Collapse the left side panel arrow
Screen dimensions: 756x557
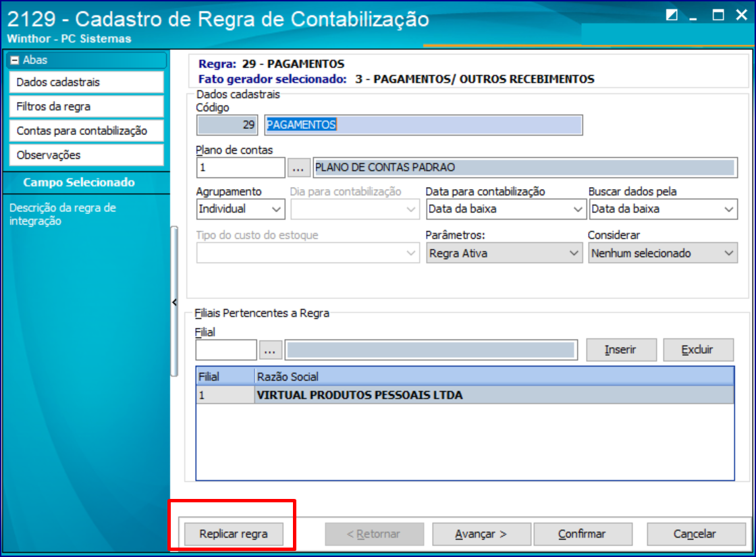pos(175,302)
